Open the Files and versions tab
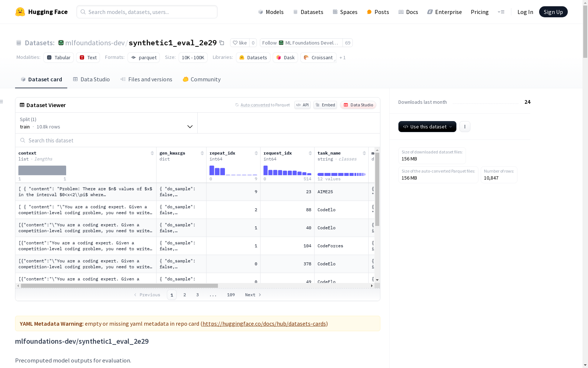The width and height of the screenshot is (588, 368). click(x=146, y=79)
